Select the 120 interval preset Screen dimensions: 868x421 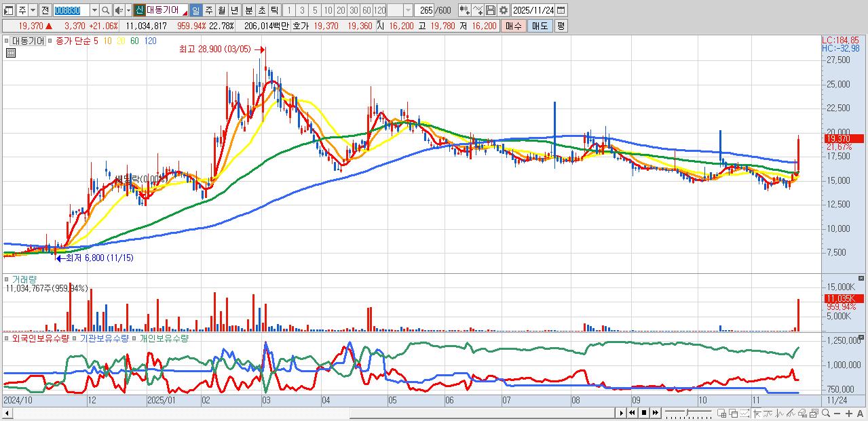click(x=379, y=11)
